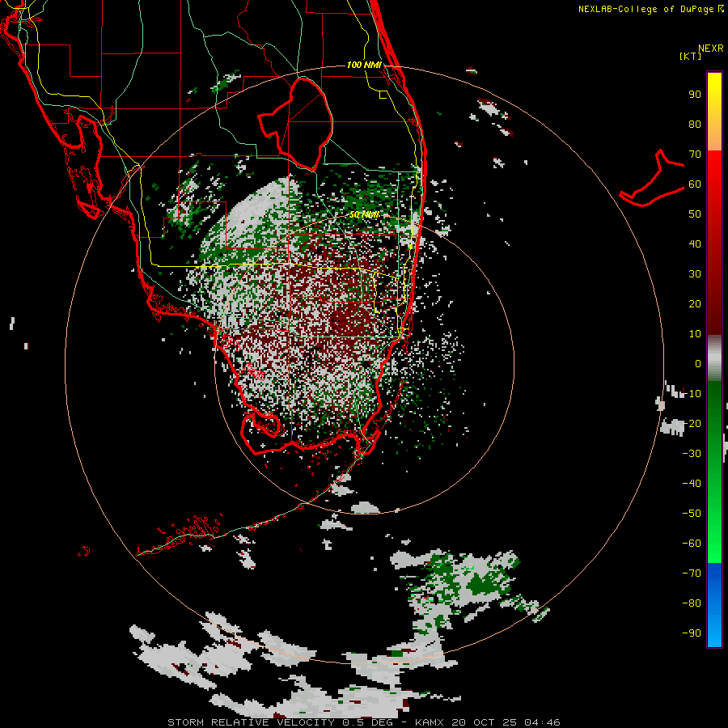The image size is (728, 728).
Task: Click the NEXLAB-College of DuPage credit text
Action: (x=646, y=9)
